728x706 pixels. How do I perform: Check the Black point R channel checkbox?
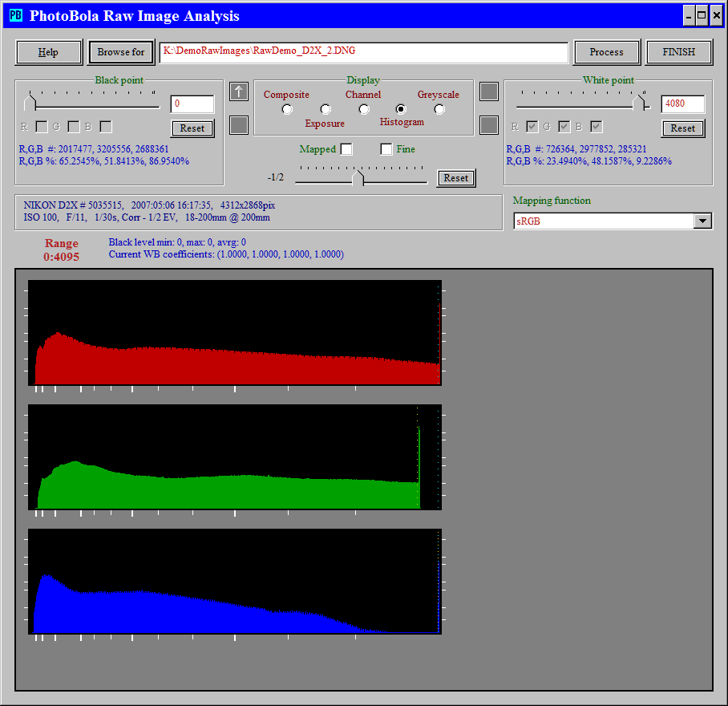(x=42, y=127)
